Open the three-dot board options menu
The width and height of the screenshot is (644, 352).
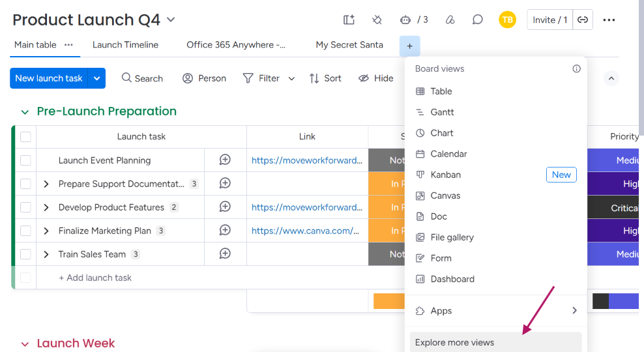(x=609, y=20)
